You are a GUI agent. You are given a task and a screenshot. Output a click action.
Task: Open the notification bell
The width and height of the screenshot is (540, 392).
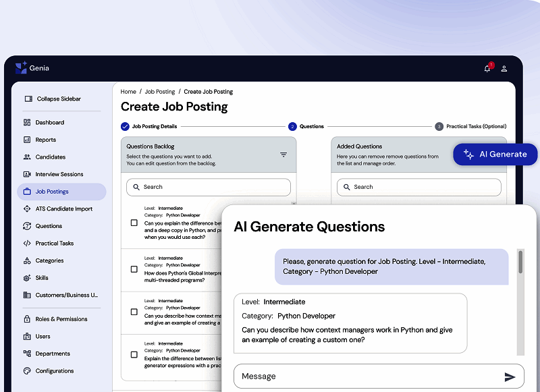487,68
